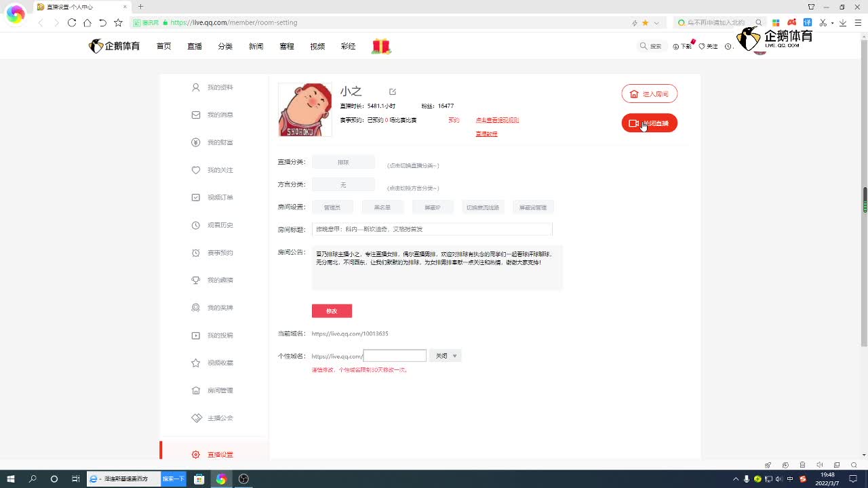Toggle 关闭直播 red broadcast button
Viewport: 868px width, 488px height.
pyautogui.click(x=649, y=123)
